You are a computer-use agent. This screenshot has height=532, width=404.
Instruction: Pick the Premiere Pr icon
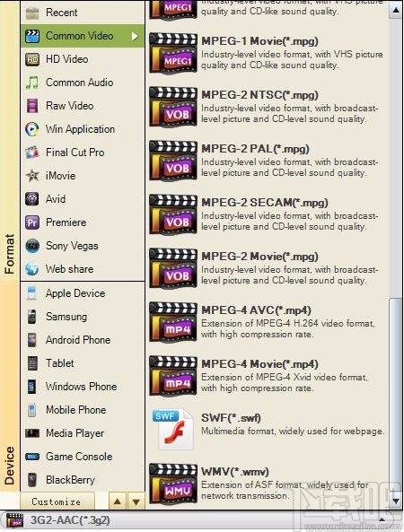click(32, 222)
